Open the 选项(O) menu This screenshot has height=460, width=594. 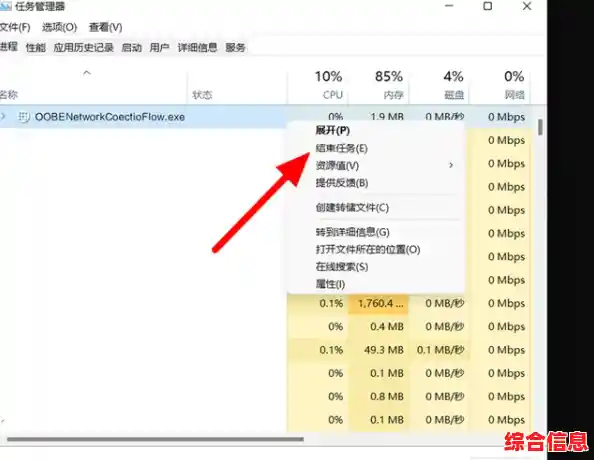59,27
